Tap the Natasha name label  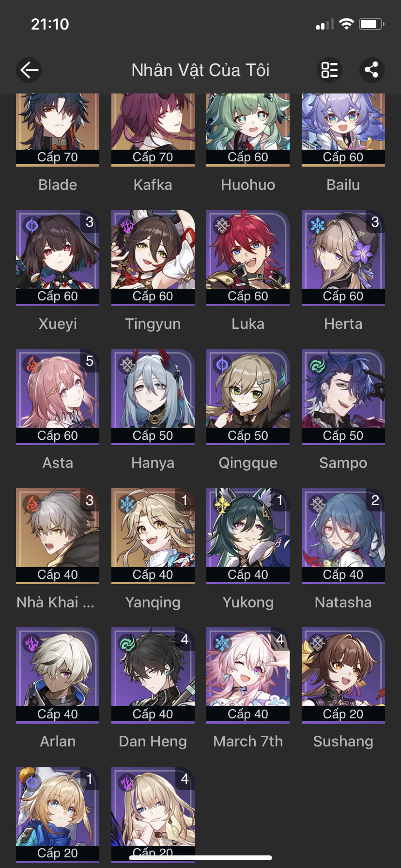point(343,602)
